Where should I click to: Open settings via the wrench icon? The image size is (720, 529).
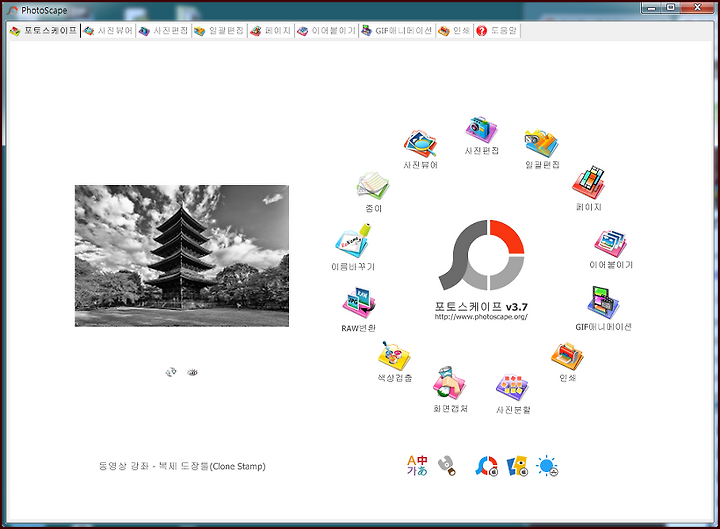[447, 466]
